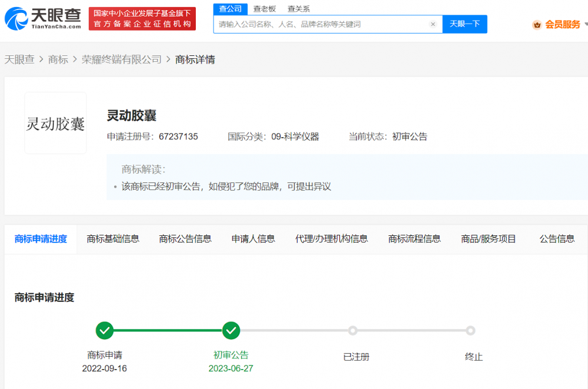Click the 灵动胶囊 trademark title
588x389 pixels.
(132, 115)
